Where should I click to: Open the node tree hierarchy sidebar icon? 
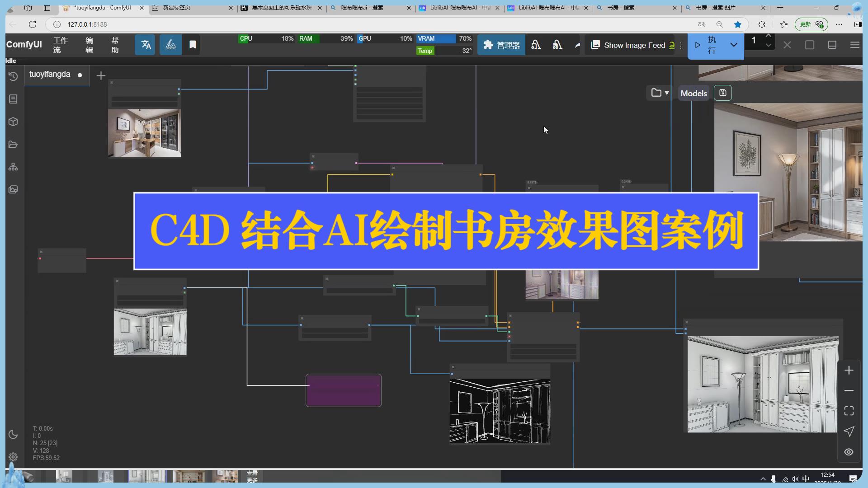point(13,167)
